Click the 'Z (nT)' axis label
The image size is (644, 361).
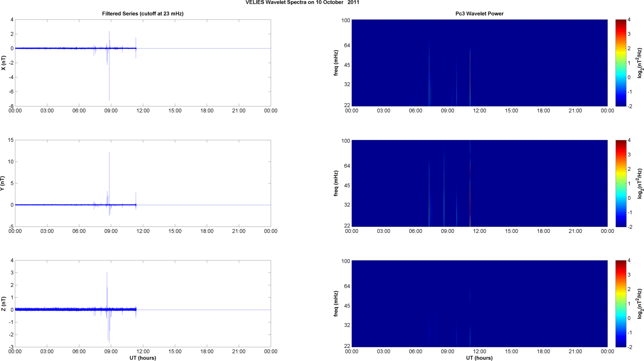pos(4,304)
